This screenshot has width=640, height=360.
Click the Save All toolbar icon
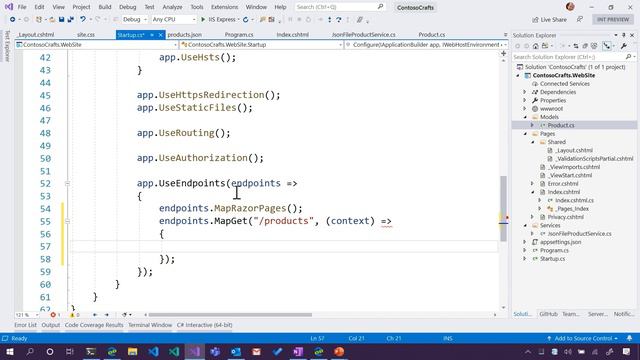pyautogui.click(x=70, y=19)
